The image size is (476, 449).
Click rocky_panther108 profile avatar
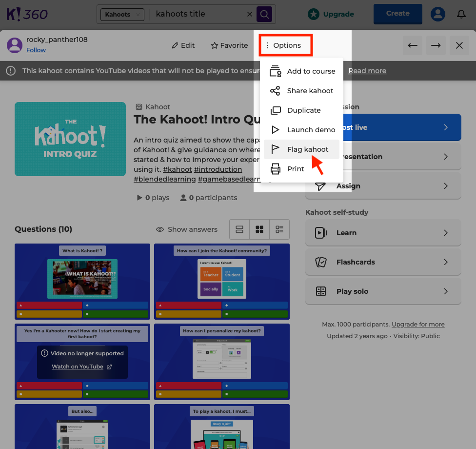[15, 45]
